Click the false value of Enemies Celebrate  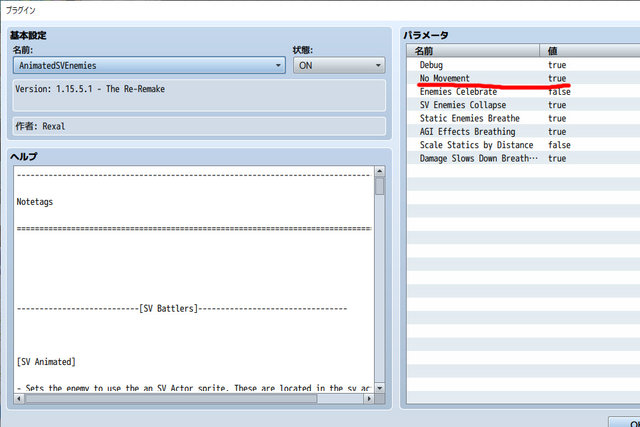[559, 92]
